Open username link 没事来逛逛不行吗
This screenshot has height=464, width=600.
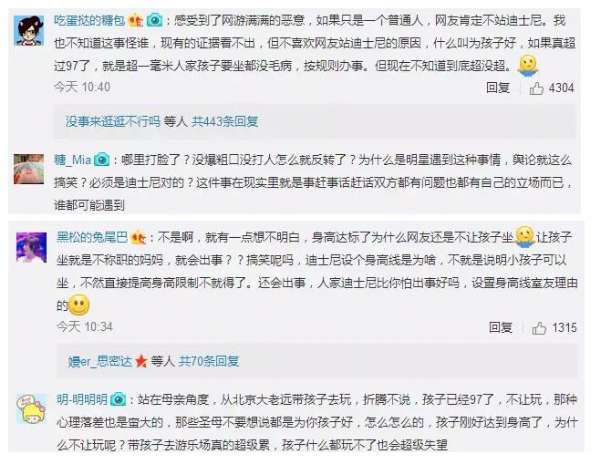pos(112,122)
